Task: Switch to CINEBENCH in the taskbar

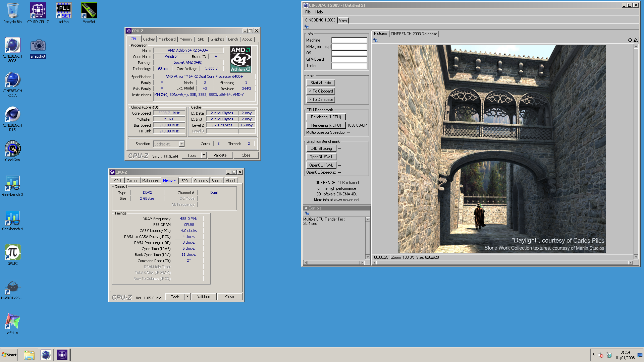Action: (46, 355)
